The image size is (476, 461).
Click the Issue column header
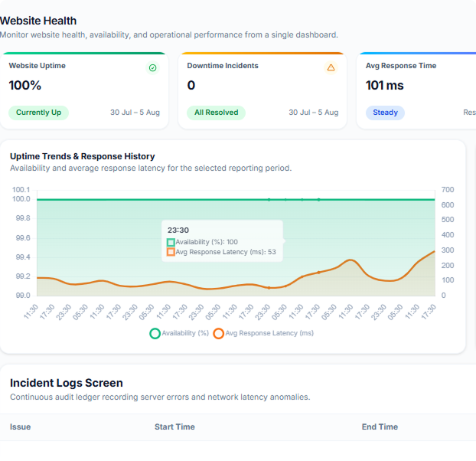(x=21, y=427)
